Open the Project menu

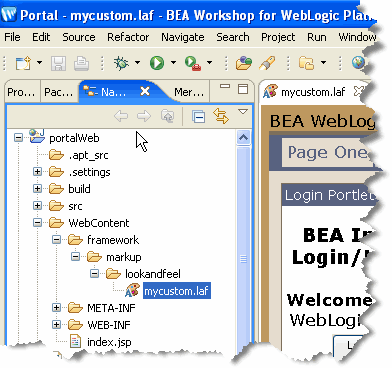pos(278,37)
